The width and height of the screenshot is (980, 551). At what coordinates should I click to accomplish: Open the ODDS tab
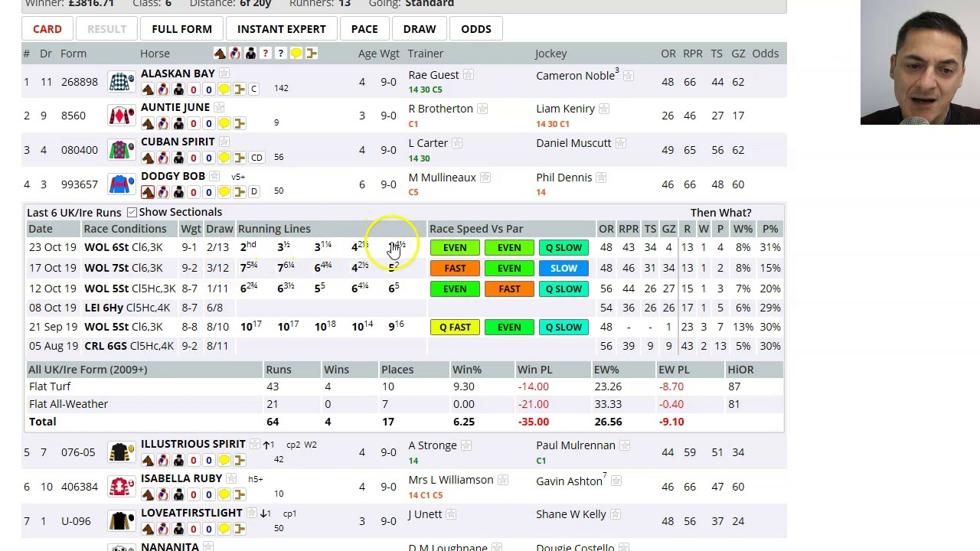[x=476, y=29]
